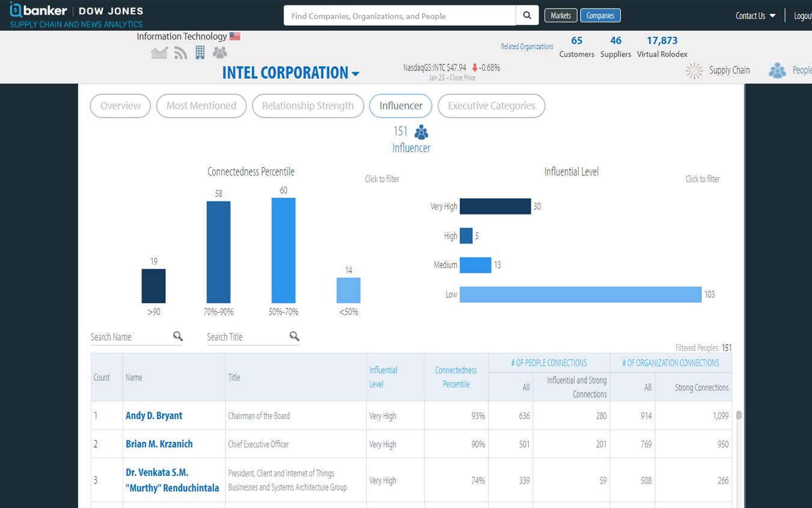The image size is (812, 508).
Task: Click the # of People Connections header
Action: (549, 363)
